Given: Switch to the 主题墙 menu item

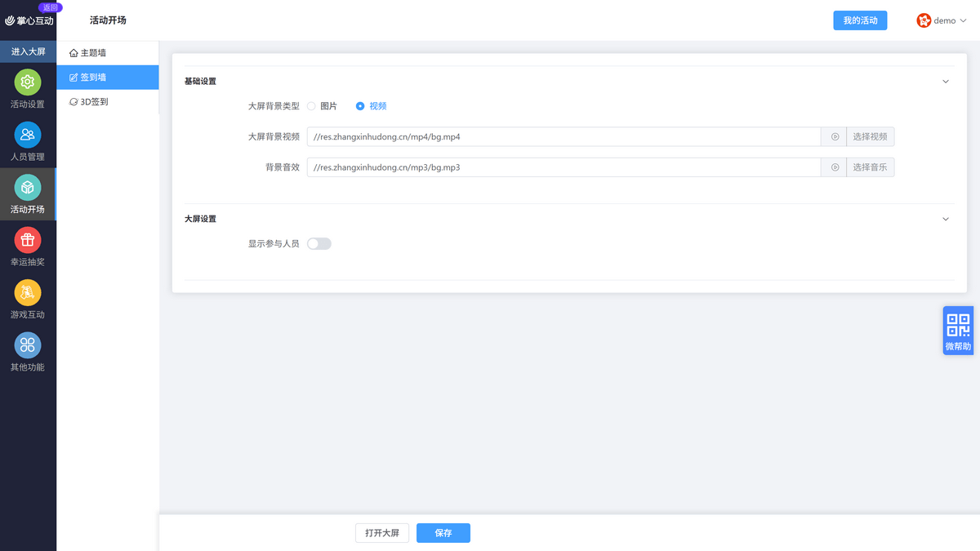Looking at the screenshot, I should [108, 53].
